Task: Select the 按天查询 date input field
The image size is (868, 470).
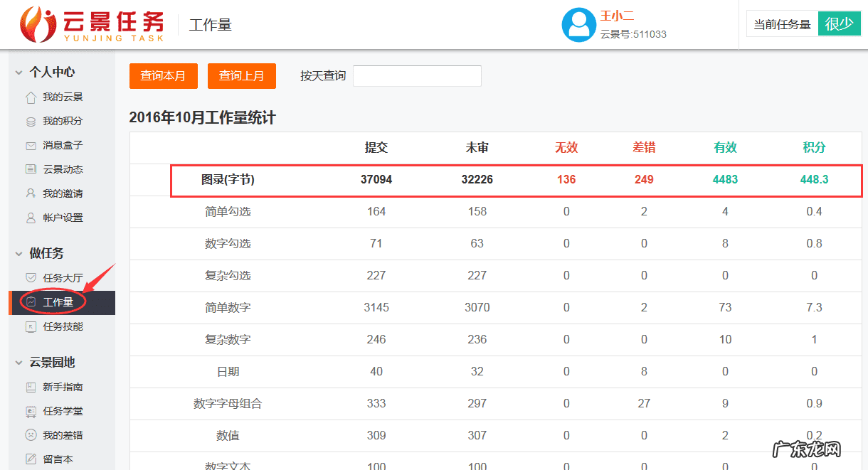Action: [416, 75]
